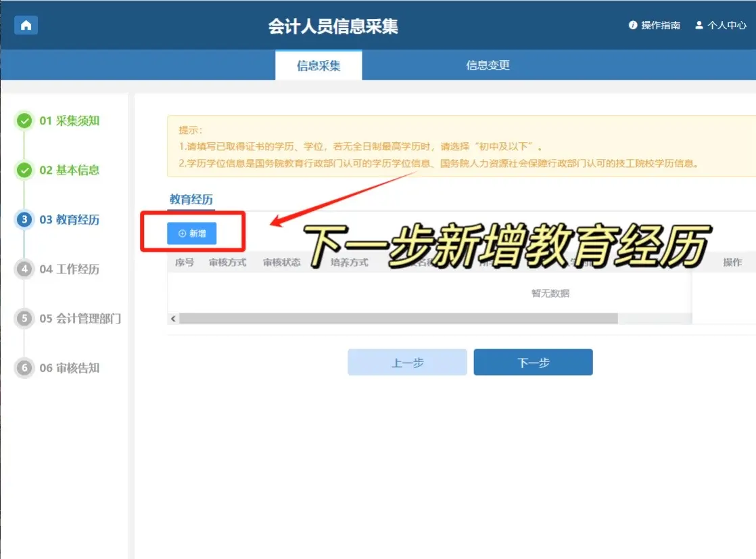Open the 操作指南 help guide
Image resolution: width=756 pixels, height=559 pixels.
(654, 25)
